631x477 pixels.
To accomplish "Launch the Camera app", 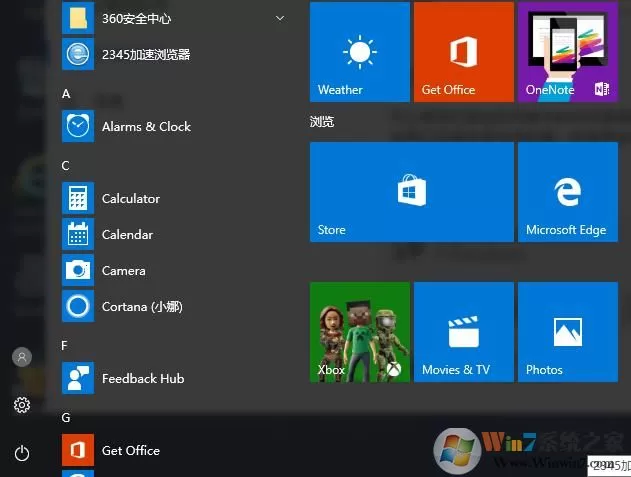I will pyautogui.click(x=175, y=270).
